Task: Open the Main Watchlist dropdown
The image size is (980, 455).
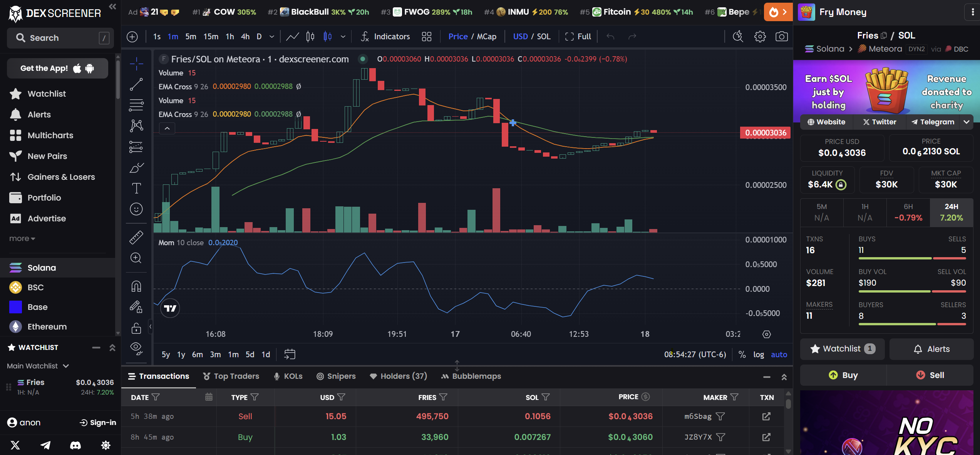Action: tap(38, 366)
